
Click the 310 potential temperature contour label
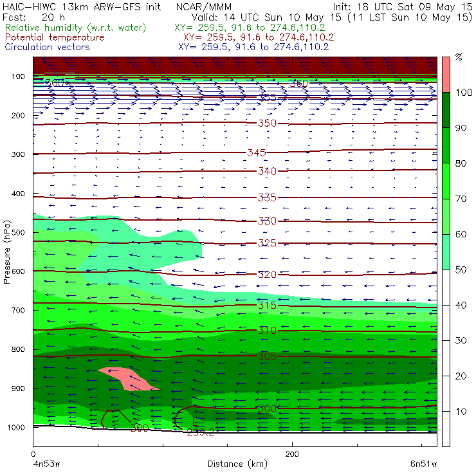(267, 330)
